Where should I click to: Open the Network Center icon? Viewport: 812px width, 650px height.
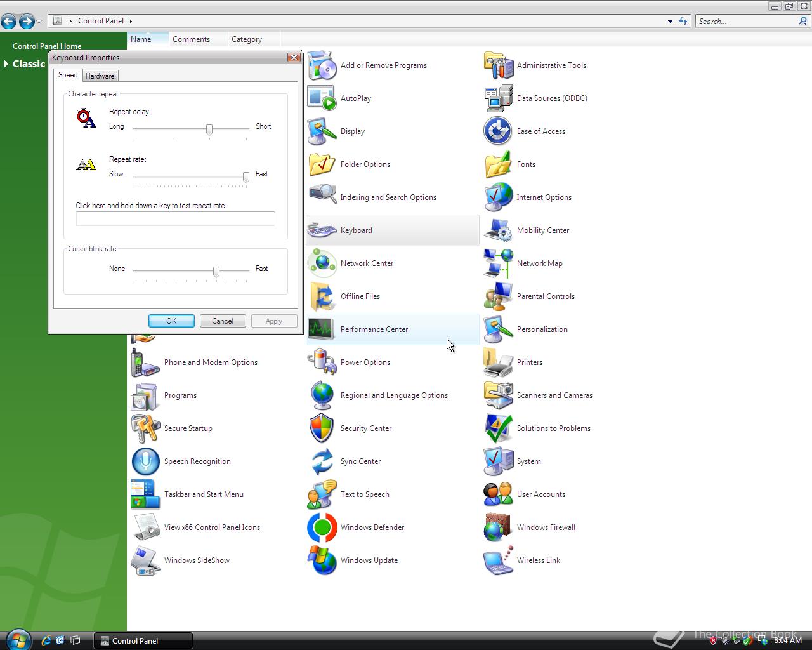point(322,263)
